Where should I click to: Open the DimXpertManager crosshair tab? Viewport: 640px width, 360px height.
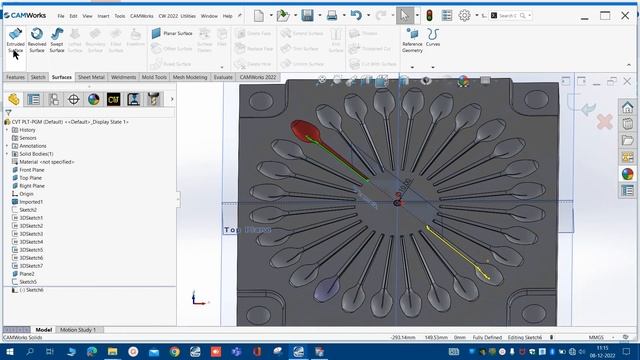coord(73,99)
